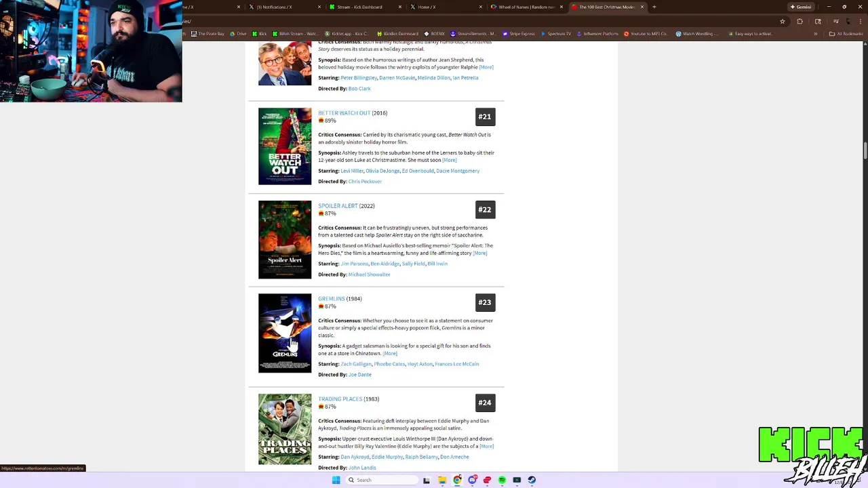Viewport: 868px width, 488px height.
Task: Click the Trading Places poster thumbnail
Action: click(x=285, y=430)
